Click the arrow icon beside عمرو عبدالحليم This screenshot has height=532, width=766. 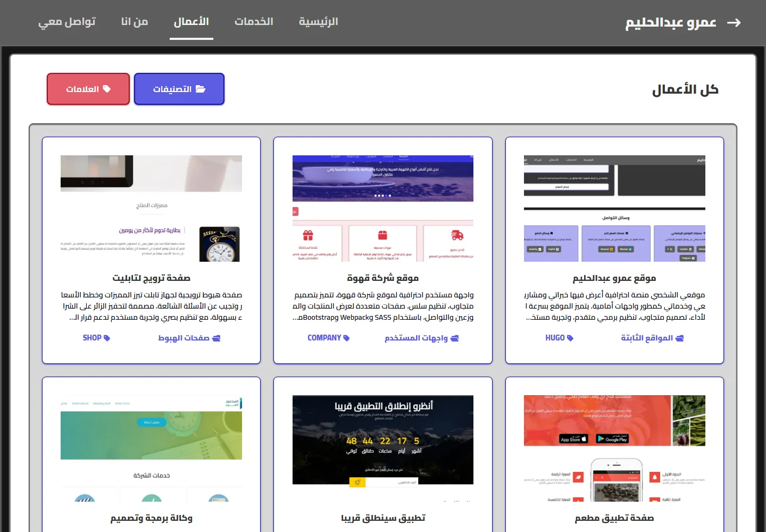point(734,22)
